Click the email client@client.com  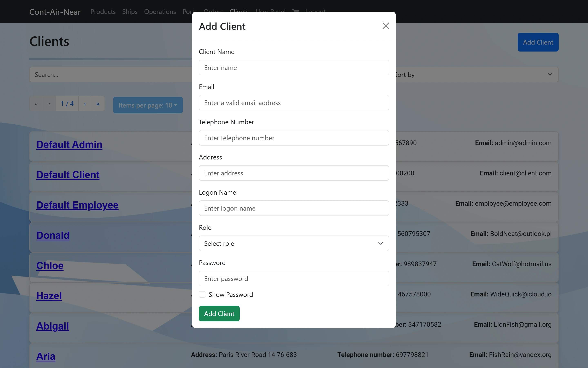[526, 173]
